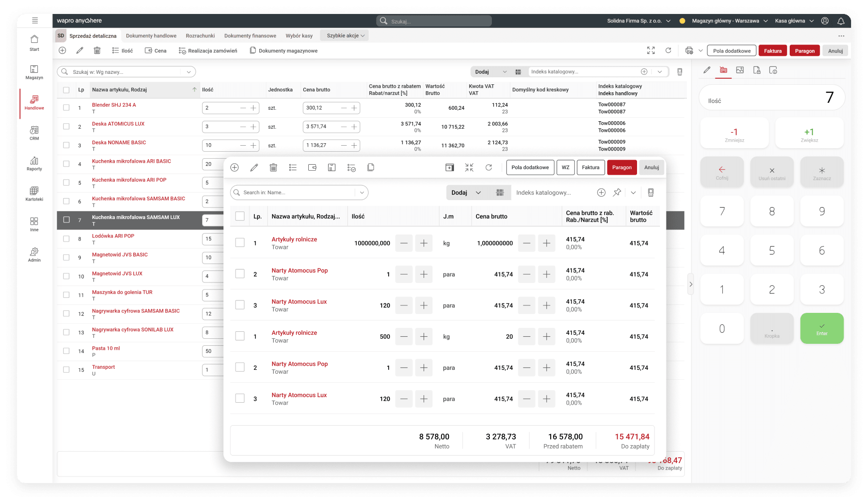Image resolution: width=868 pixels, height=497 pixels.
Task: Toggle the select-all checkbox in popup header
Action: coord(240,216)
